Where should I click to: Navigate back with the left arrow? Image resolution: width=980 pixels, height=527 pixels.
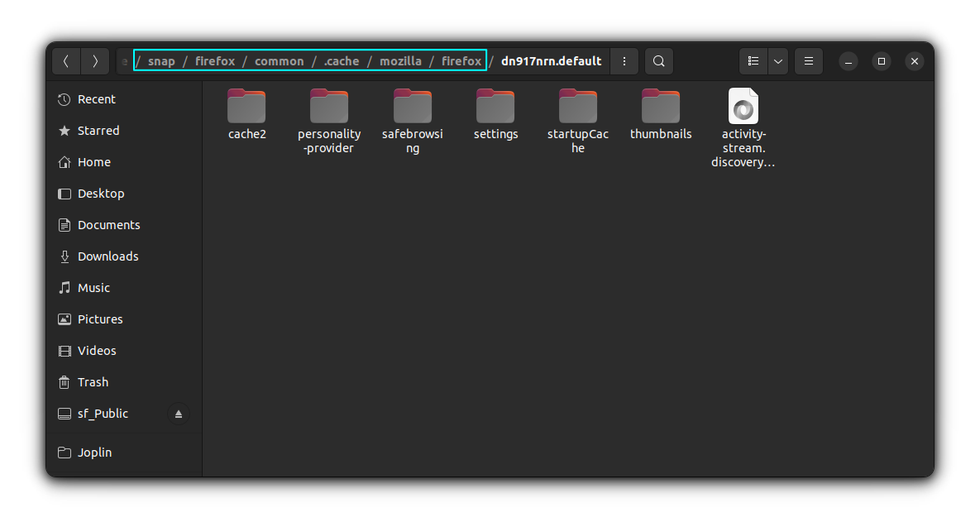tap(66, 60)
